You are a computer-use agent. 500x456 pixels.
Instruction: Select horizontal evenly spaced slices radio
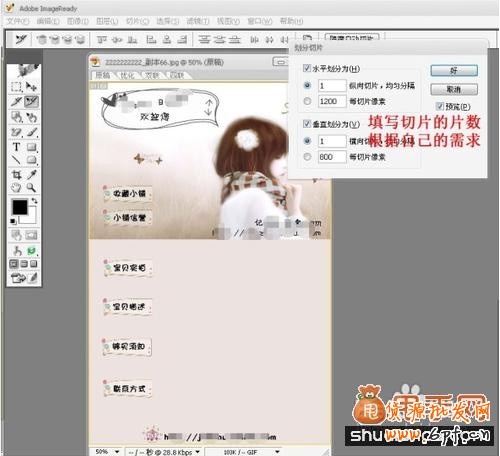click(x=307, y=85)
